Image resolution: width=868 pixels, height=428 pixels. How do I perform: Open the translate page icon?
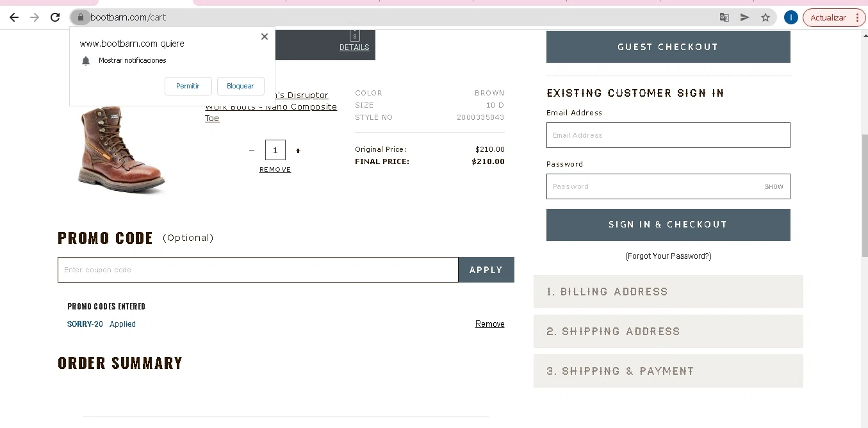725,17
